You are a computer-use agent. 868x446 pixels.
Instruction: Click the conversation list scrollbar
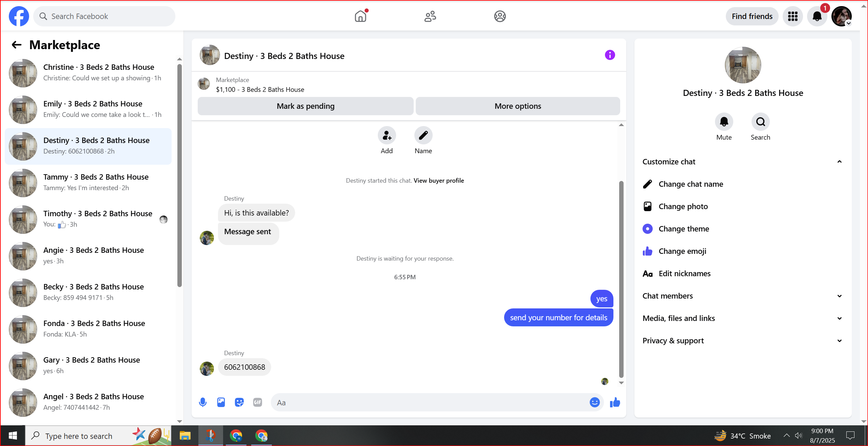(x=179, y=176)
